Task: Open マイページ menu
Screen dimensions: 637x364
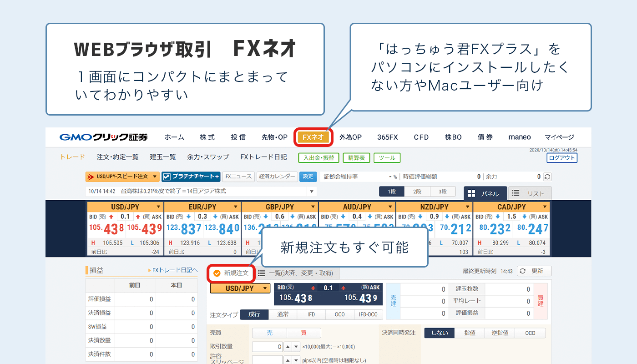Action: [559, 137]
